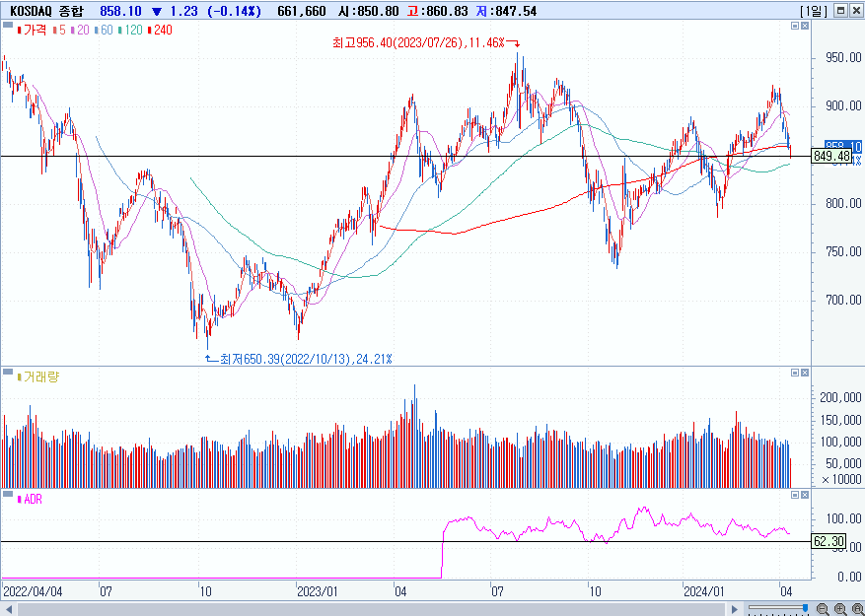Restore the chart window with title-bar button
The height and width of the screenshot is (616, 865).
(840, 11)
